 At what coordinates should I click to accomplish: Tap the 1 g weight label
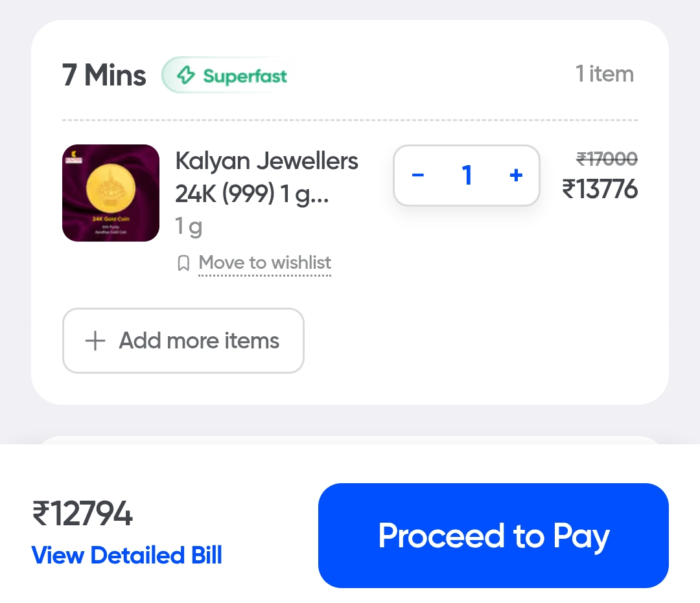point(189,227)
